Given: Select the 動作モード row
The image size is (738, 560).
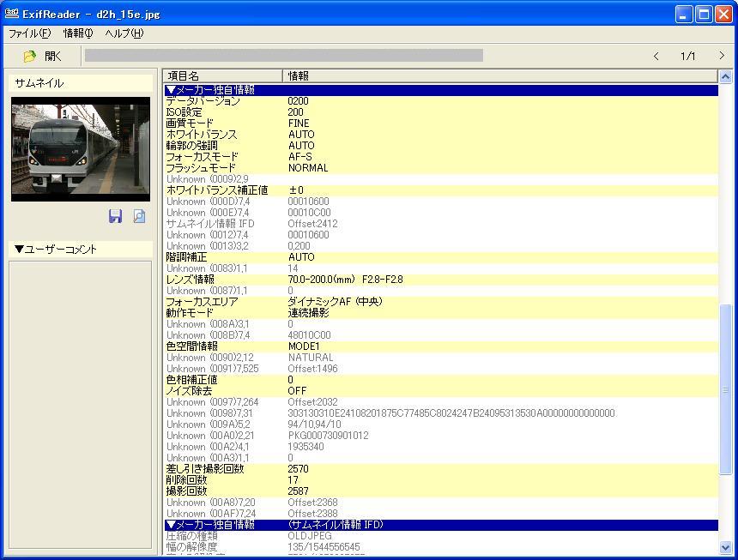Looking at the screenshot, I should (441, 313).
